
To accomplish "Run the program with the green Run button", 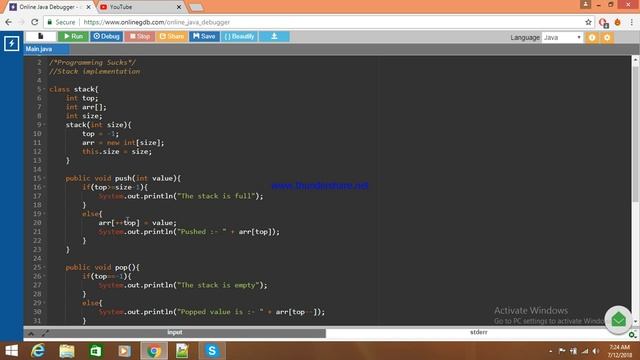I will tap(73, 36).
